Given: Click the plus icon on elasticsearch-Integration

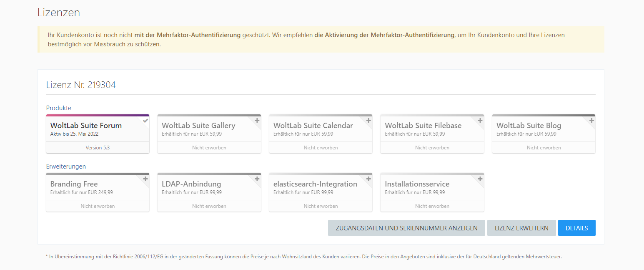Looking at the screenshot, I should click(368, 179).
